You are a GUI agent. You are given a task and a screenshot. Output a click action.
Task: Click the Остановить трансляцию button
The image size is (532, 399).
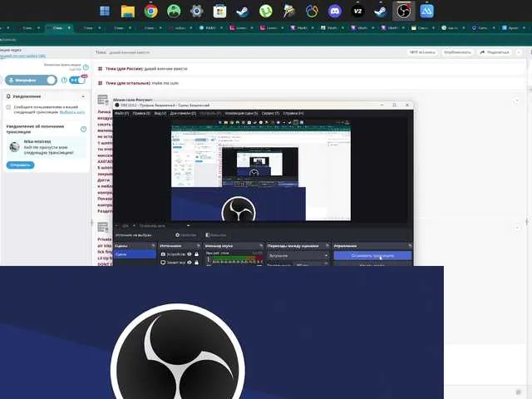pyautogui.click(x=372, y=256)
